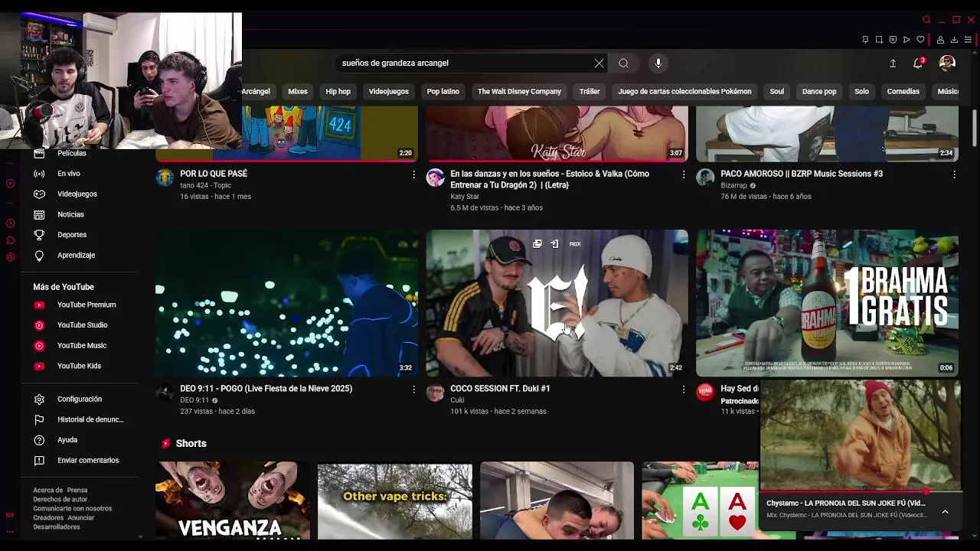The width and height of the screenshot is (980, 551).
Task: Click the browser pin icon
Action: point(865,40)
